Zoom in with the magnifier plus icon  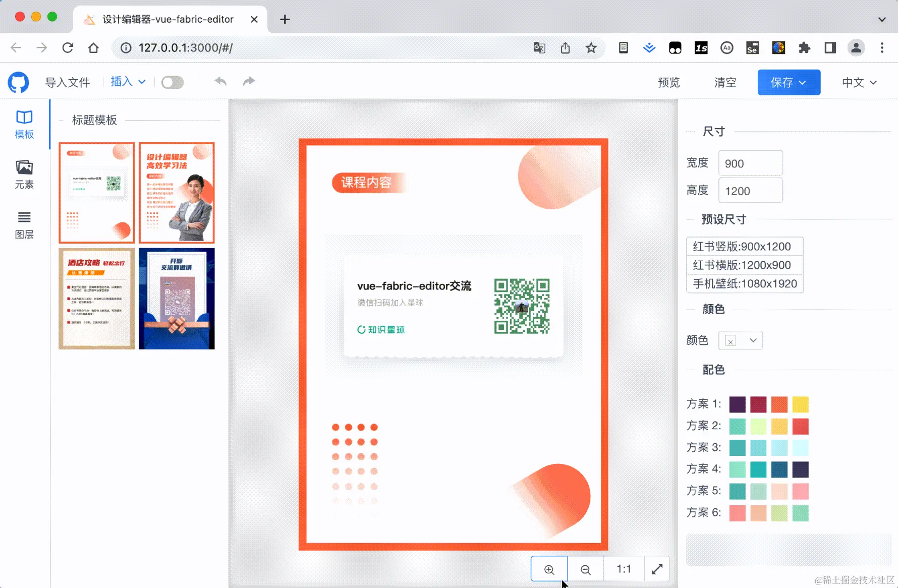[549, 569]
